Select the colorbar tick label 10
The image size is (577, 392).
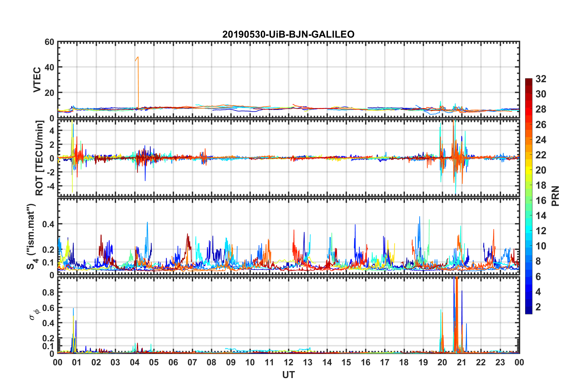(541, 246)
